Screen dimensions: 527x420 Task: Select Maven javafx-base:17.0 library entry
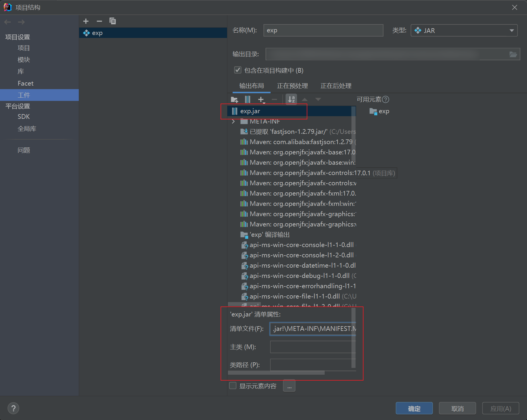point(298,152)
